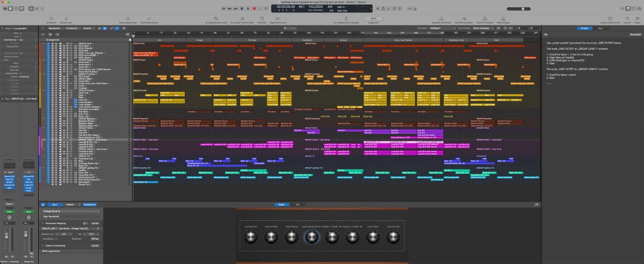Screen dimensions: 644x264
Task: Toggle the Note Pads icon
Action: (628, 8)
